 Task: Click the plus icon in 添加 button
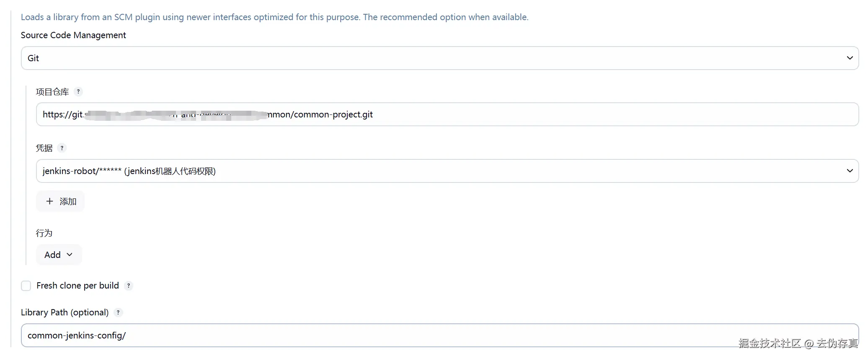click(49, 201)
